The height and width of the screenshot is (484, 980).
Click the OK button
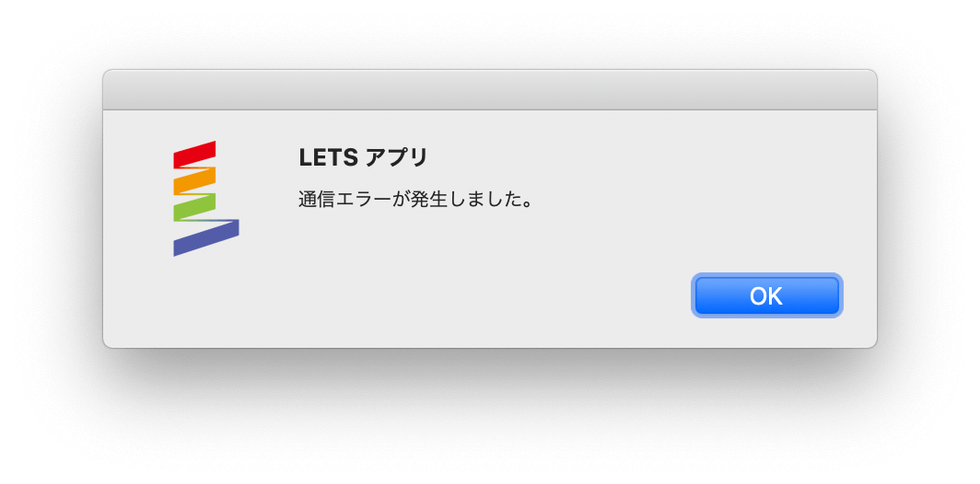coord(767,295)
